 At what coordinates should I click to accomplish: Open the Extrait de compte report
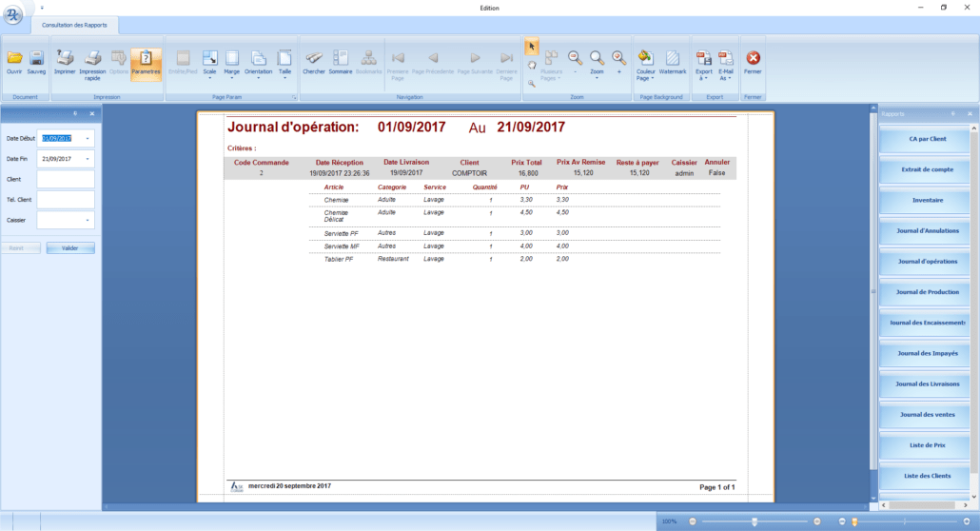[927, 169]
